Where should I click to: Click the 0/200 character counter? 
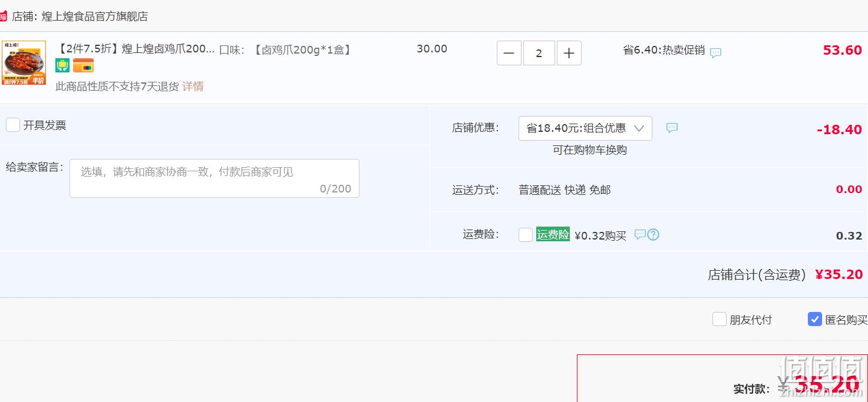335,188
